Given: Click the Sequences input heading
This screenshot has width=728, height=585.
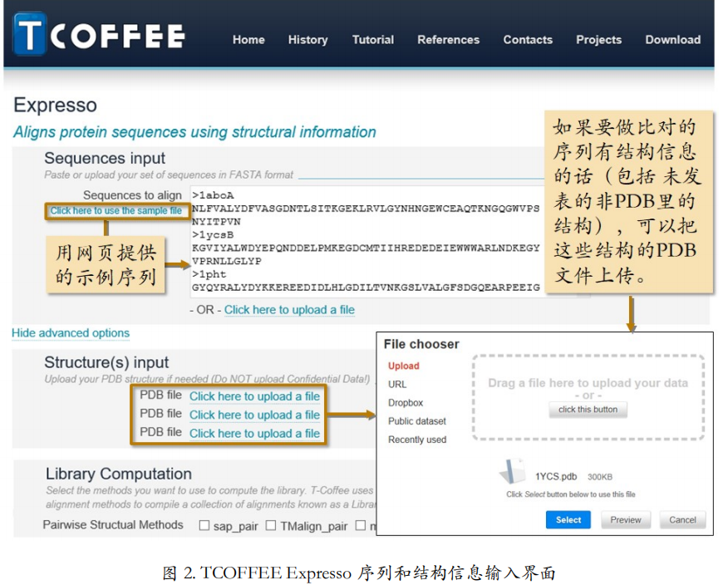Looking at the screenshot, I should pos(105,159).
